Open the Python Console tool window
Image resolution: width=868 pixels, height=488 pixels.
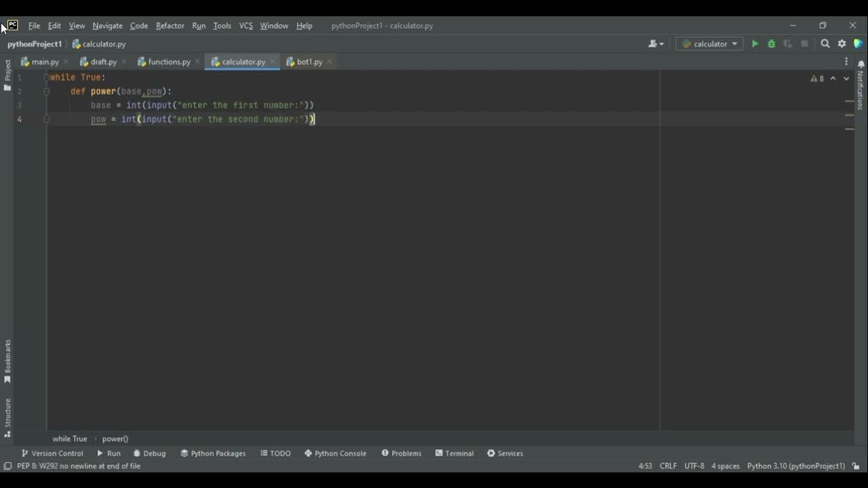pos(335,453)
